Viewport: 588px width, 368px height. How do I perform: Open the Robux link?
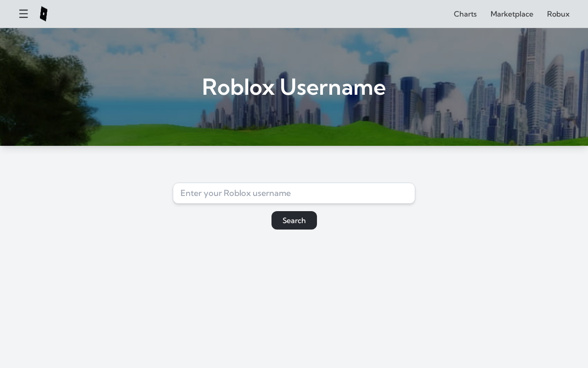coord(558,14)
